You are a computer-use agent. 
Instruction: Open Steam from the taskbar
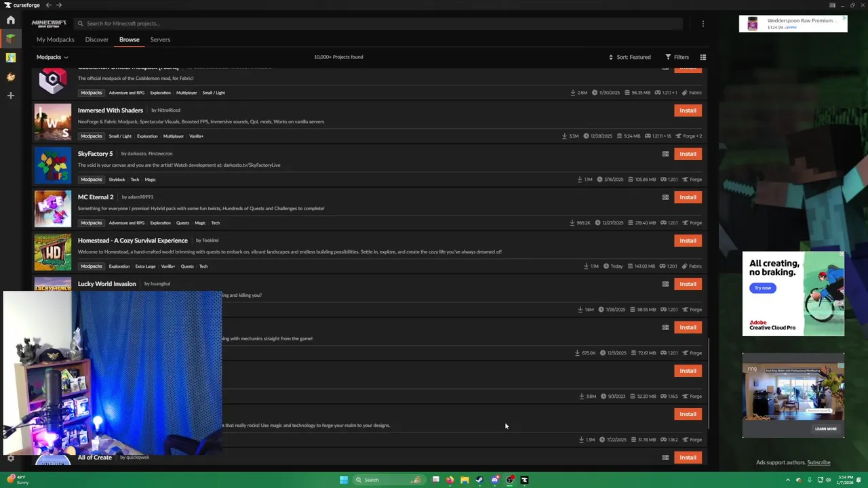[479, 480]
